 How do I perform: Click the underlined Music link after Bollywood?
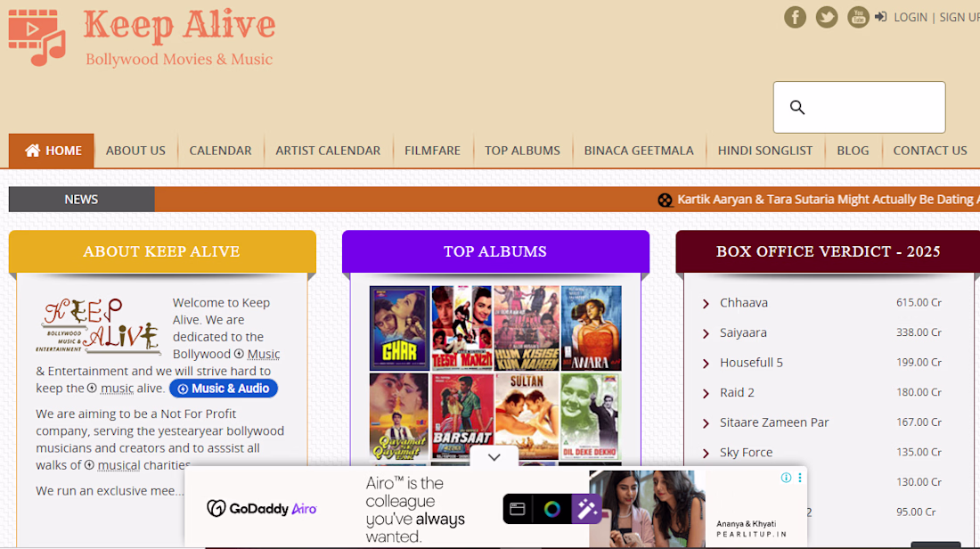[263, 354]
